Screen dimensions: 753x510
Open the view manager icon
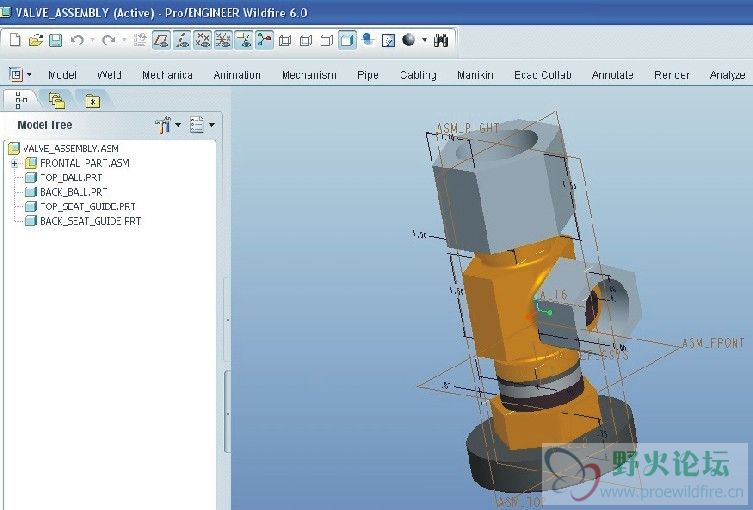(x=388, y=40)
